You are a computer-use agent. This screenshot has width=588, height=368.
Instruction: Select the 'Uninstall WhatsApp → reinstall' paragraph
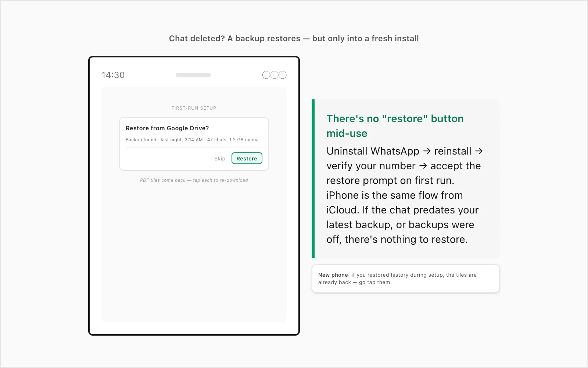(x=405, y=195)
